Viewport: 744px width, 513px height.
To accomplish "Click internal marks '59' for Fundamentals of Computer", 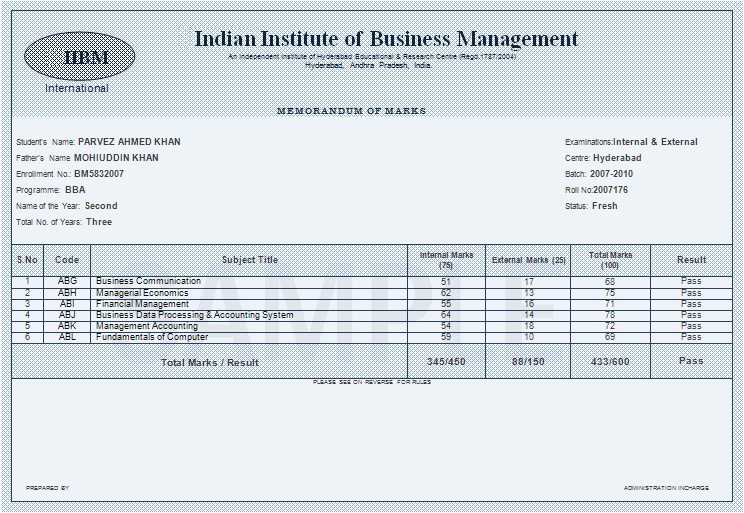I will coord(446,336).
